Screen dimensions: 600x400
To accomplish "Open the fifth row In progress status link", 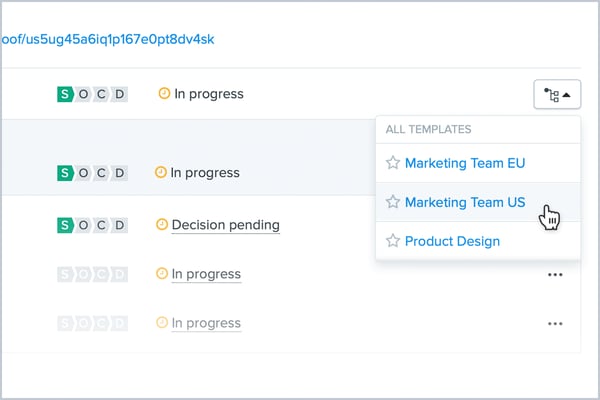I will pos(206,323).
